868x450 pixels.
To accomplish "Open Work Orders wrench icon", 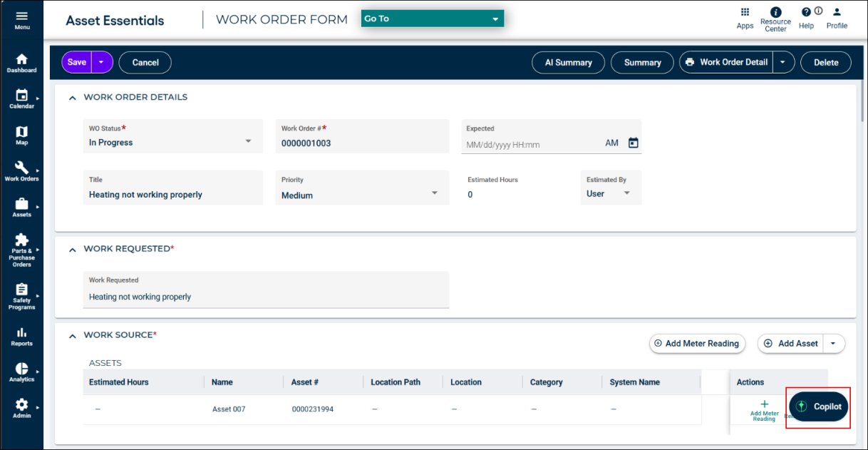I will pos(21,168).
